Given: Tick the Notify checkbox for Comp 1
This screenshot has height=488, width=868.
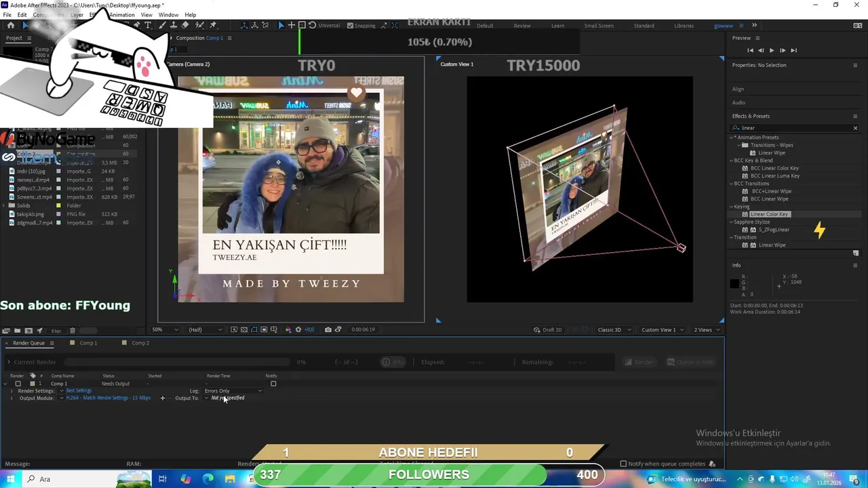Looking at the screenshot, I should [273, 384].
